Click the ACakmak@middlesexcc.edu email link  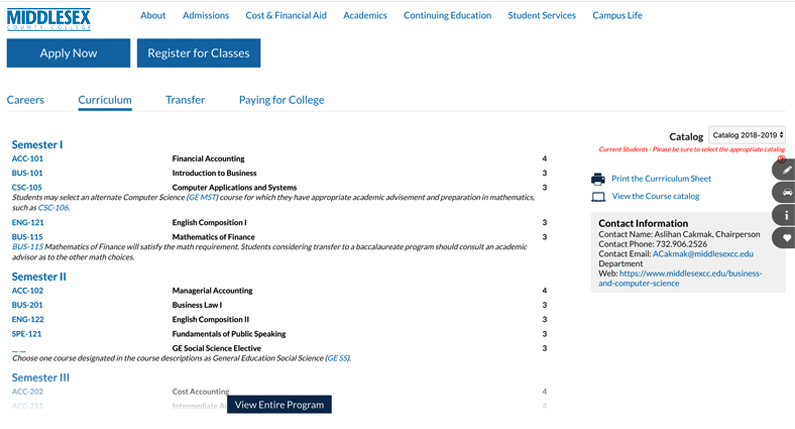tap(703, 254)
